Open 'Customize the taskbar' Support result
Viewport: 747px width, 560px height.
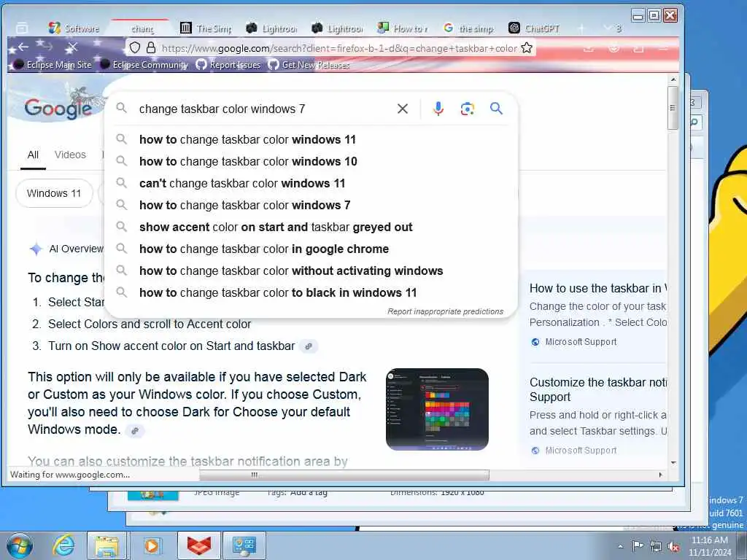pos(597,389)
